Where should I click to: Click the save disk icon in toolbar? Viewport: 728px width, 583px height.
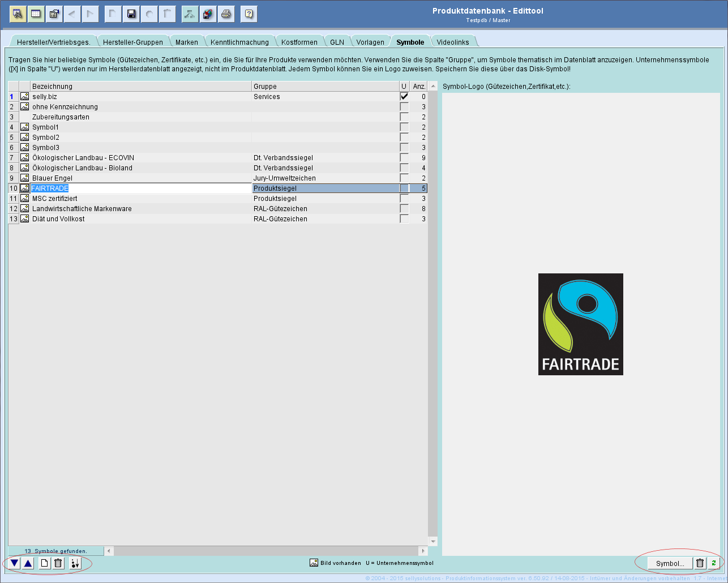[131, 14]
